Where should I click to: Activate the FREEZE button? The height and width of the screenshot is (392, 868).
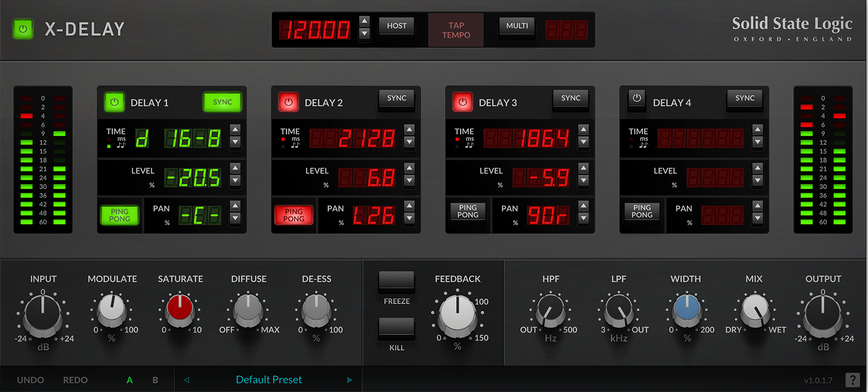[x=397, y=282]
